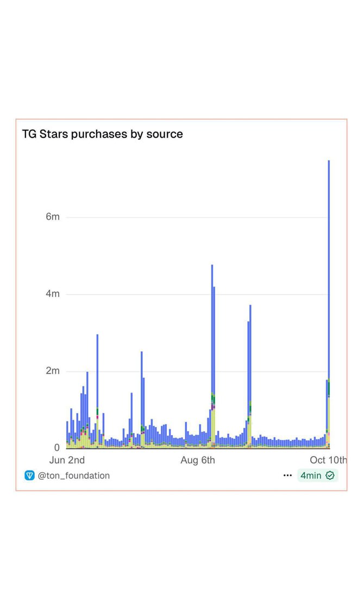
Task: Click the 6m y-axis label
Action: [x=53, y=217]
